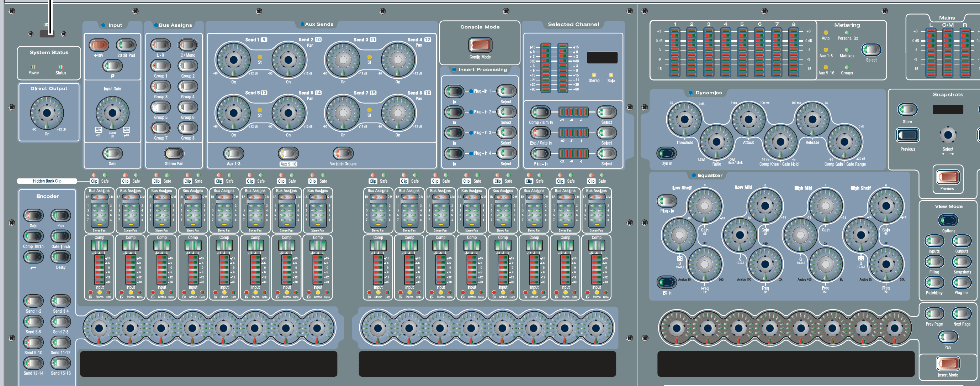Toggle Group 8 bus assign
Image resolution: width=980 pixels, height=386 pixels.
pos(187,128)
